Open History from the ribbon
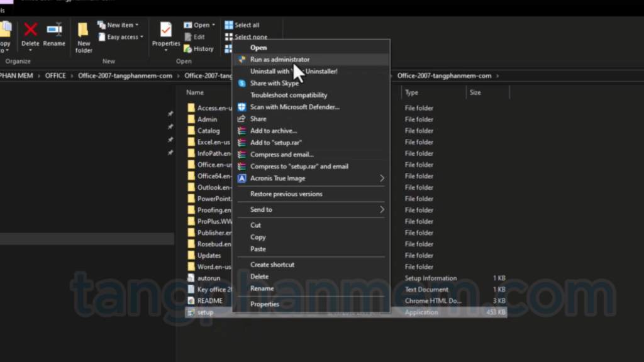 199,49
